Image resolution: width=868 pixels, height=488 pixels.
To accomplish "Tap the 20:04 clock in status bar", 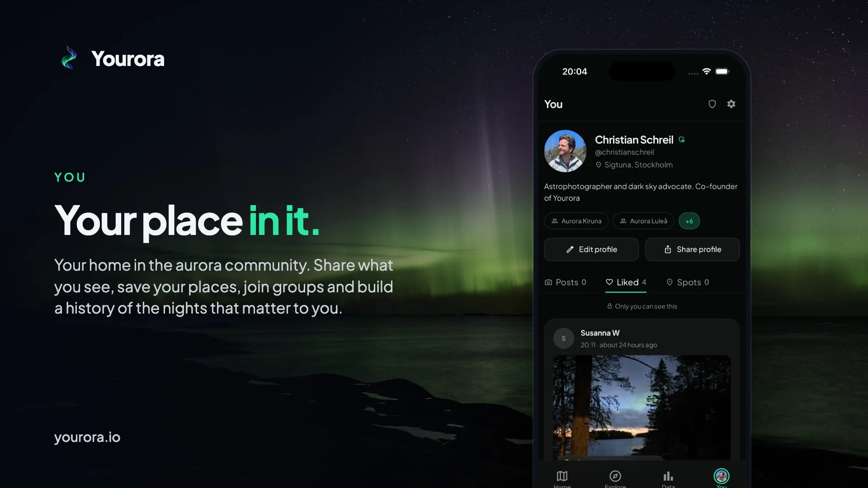I will 575,71.
